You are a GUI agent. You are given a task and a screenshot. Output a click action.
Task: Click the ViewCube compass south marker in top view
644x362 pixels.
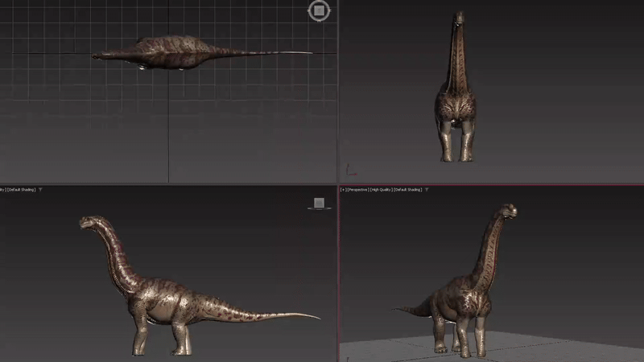pyautogui.click(x=319, y=21)
